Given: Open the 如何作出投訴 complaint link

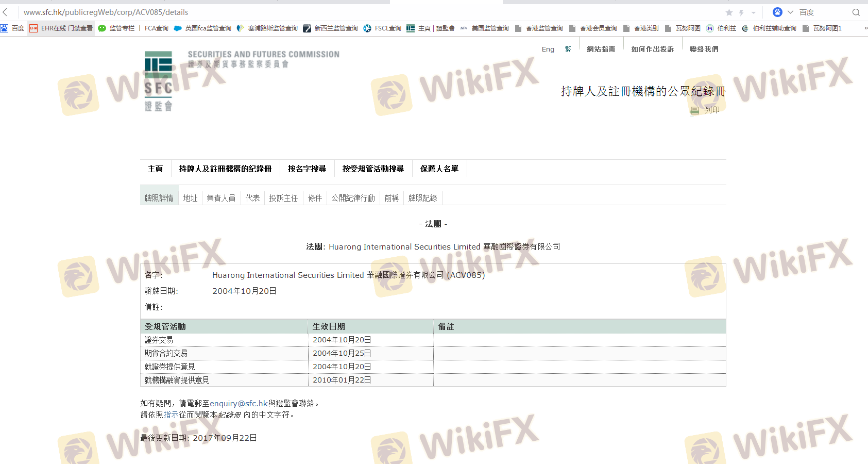Looking at the screenshot, I should click(653, 49).
